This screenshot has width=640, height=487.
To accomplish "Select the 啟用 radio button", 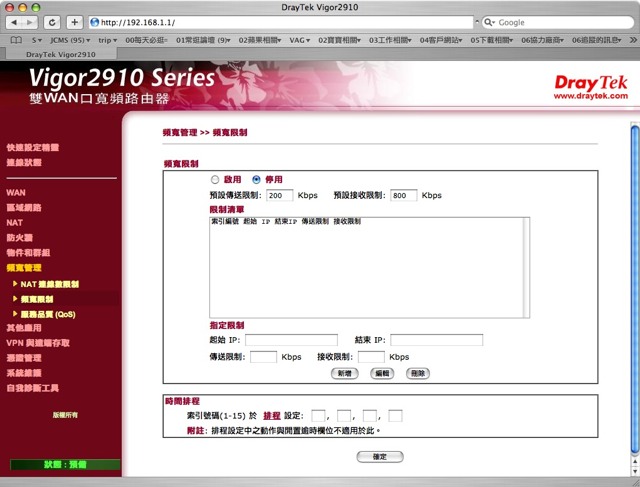I will [x=215, y=180].
